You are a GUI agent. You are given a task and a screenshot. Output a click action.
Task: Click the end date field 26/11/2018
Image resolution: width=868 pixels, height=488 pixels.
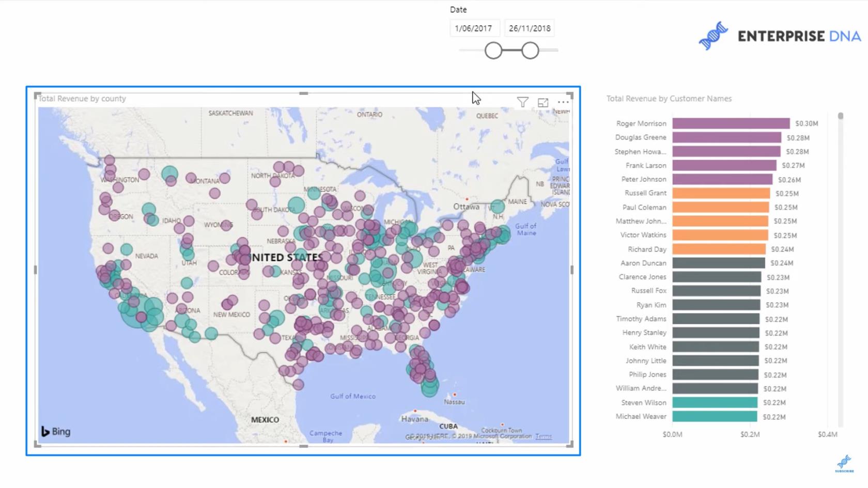(530, 28)
